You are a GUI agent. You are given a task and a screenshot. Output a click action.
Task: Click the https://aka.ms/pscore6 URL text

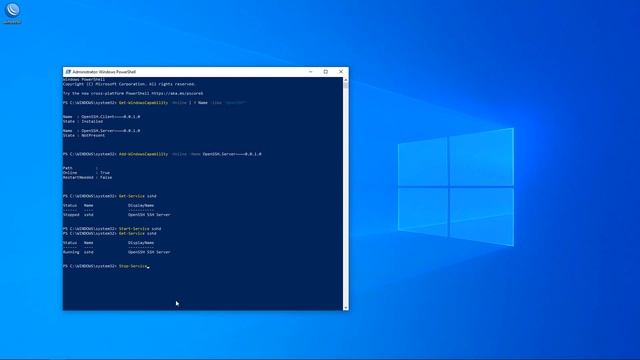click(x=177, y=93)
